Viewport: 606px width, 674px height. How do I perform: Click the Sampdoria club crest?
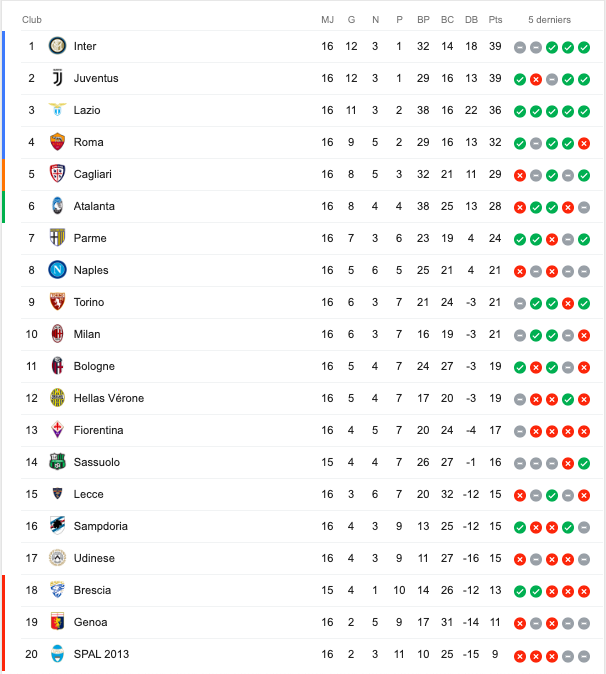pos(57,526)
